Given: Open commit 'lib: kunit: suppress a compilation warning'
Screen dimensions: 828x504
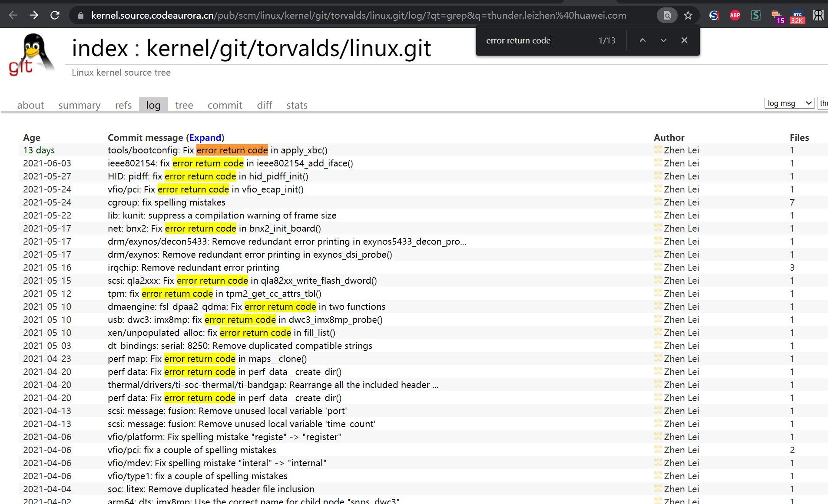Looking at the screenshot, I should 222,216.
